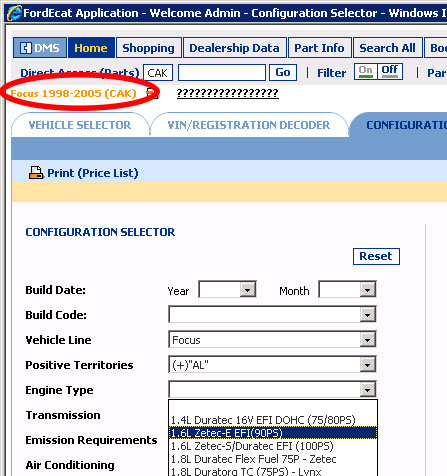The height and width of the screenshot is (476, 447).
Task: Click the Reset button
Action: pyautogui.click(x=376, y=256)
